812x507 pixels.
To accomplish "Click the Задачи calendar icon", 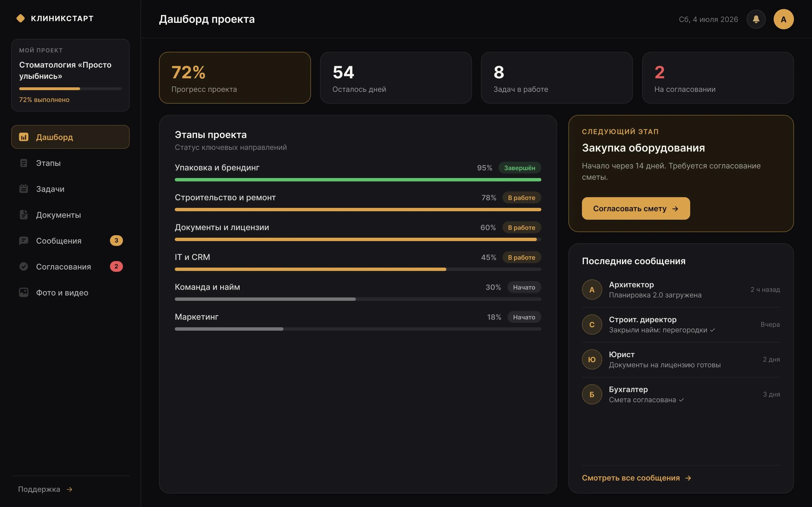I will [x=23, y=189].
